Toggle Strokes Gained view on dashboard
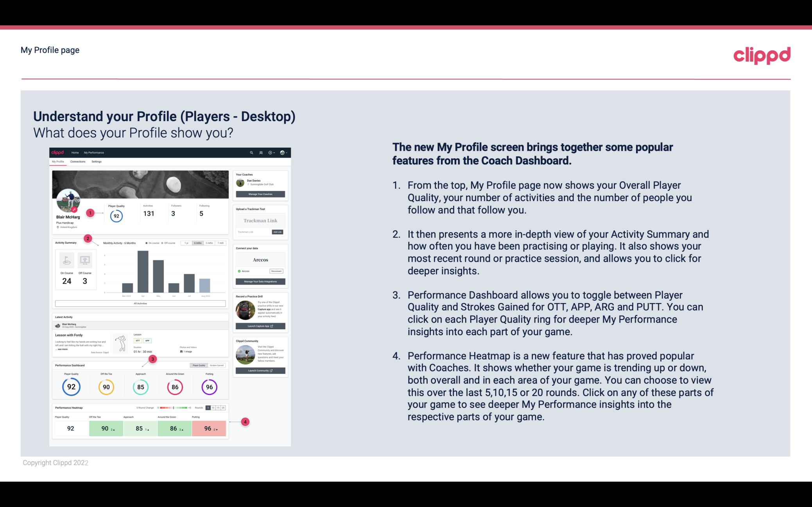 point(217,365)
